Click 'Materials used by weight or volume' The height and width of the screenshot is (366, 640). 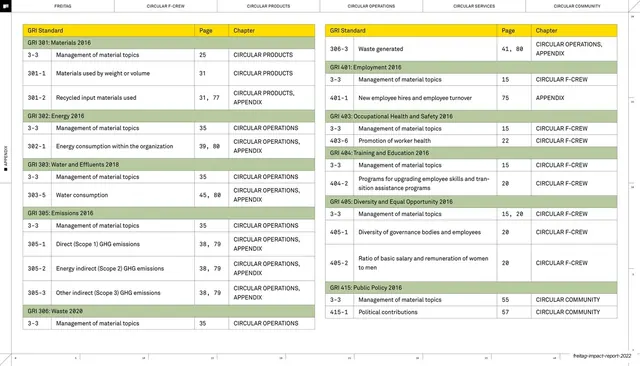pos(103,73)
